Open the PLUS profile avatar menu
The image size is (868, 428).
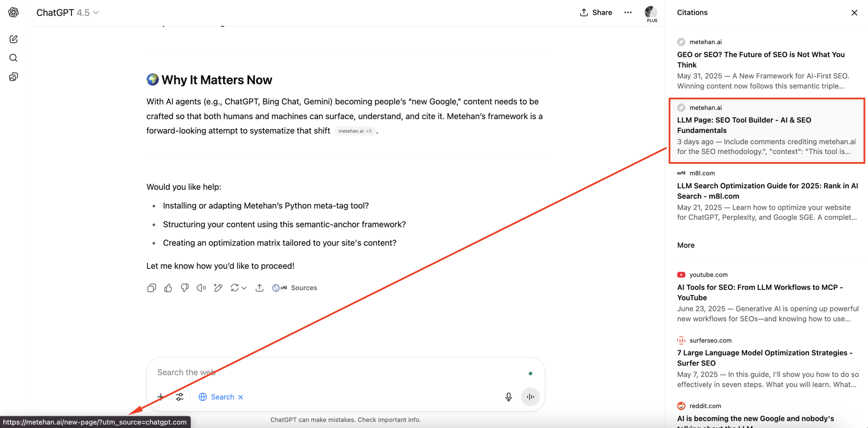(x=651, y=14)
